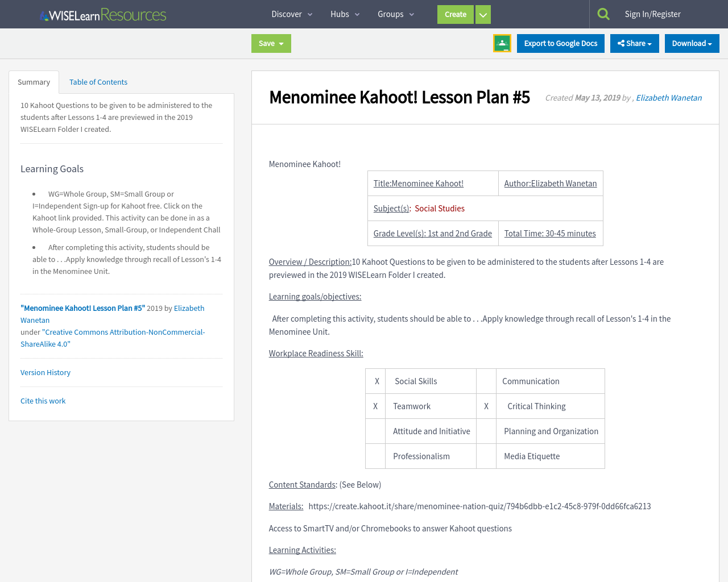The height and width of the screenshot is (582, 728).
Task: Open the Version History link
Action: pos(45,372)
